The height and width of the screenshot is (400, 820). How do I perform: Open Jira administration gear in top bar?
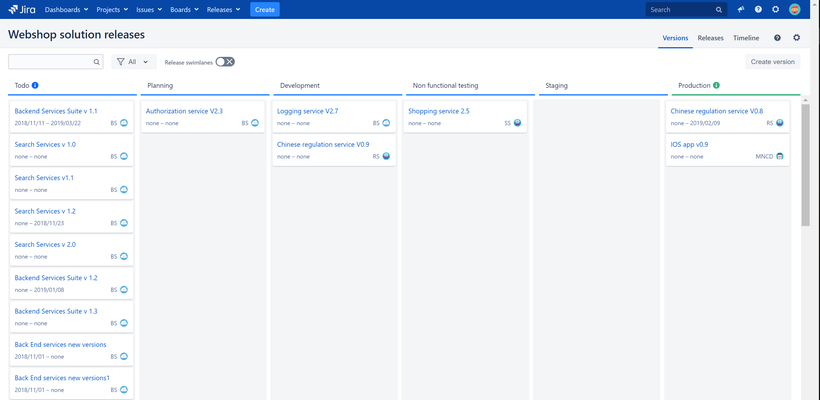[776, 9]
